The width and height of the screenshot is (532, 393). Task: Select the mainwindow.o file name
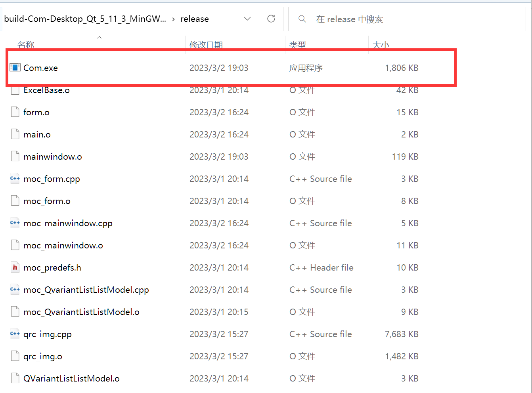[53, 156]
